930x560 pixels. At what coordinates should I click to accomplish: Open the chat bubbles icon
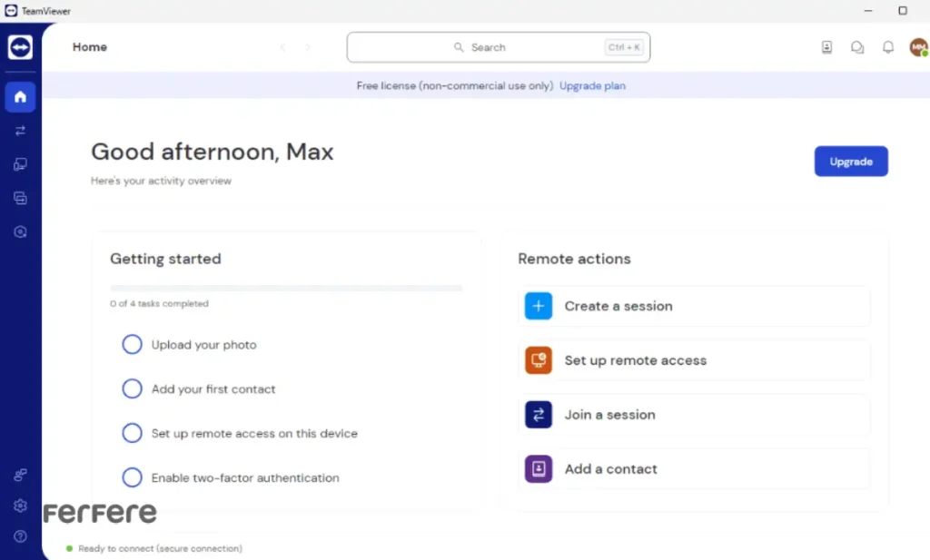pos(857,47)
